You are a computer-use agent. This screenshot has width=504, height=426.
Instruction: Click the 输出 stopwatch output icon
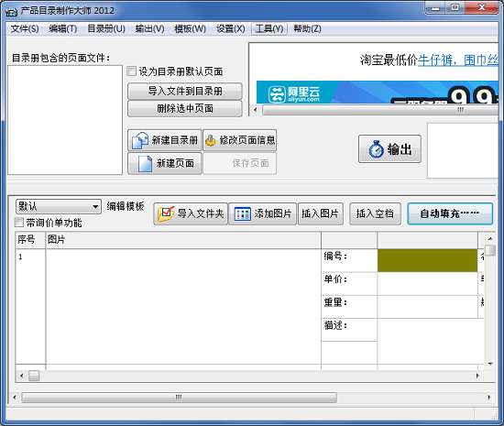(x=376, y=149)
